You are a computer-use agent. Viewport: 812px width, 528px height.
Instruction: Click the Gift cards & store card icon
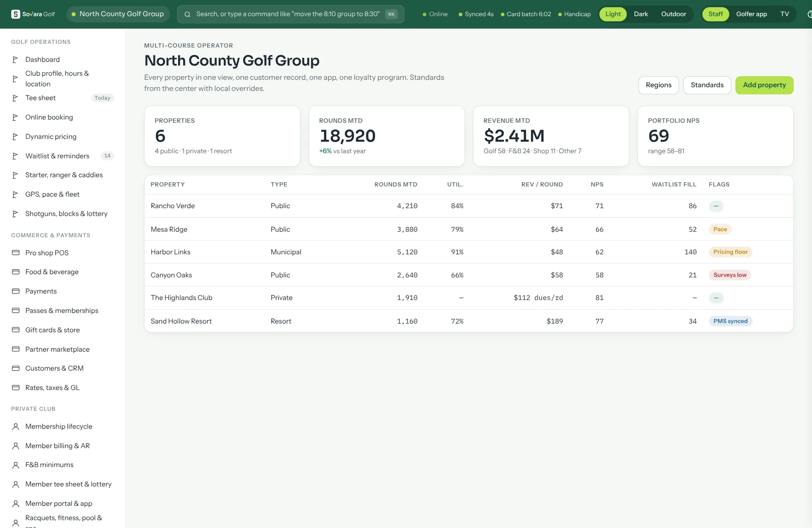tap(16, 330)
